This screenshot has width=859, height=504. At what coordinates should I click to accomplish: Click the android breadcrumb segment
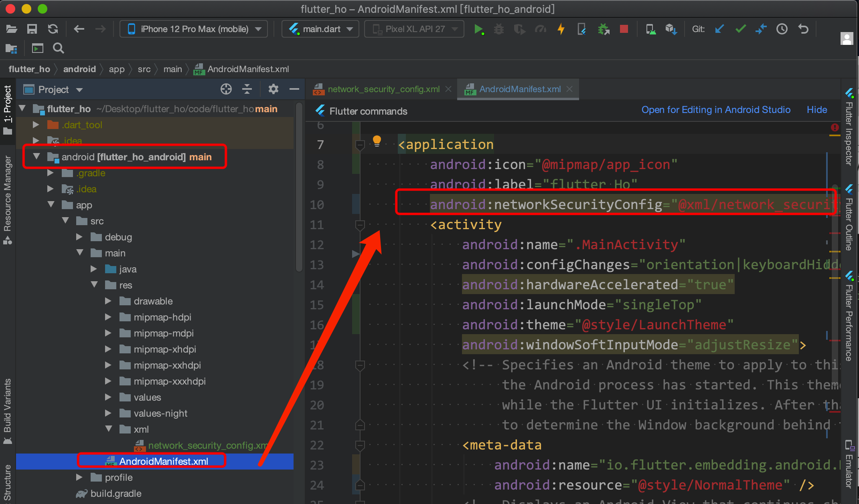(79, 69)
